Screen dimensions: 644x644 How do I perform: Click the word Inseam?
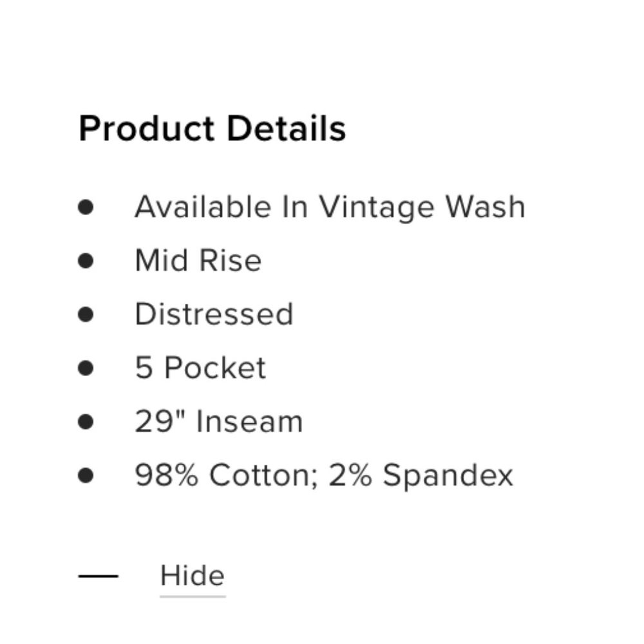click(x=249, y=422)
